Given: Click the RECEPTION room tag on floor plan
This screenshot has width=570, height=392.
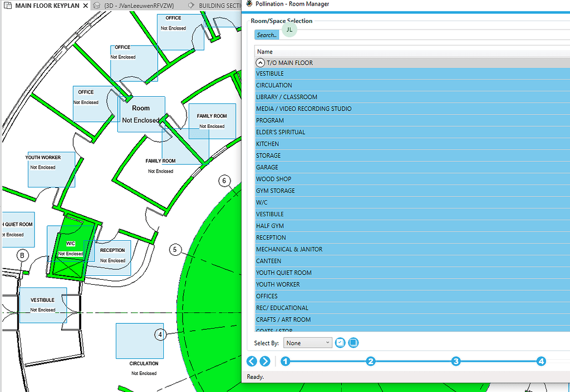Looking at the screenshot, I should coord(112,251).
